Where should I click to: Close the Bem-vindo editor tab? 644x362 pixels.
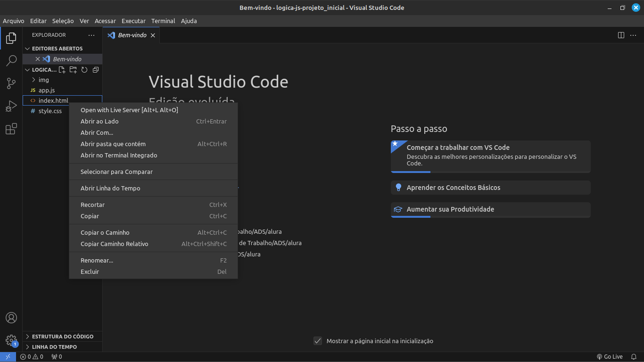(153, 35)
